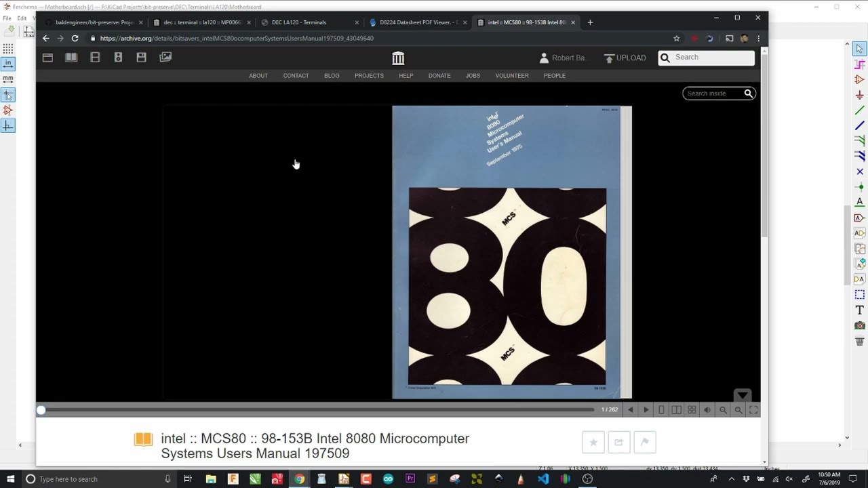Image resolution: width=868 pixels, height=488 pixels.
Task: Open Eeschema's File menu
Action: 7,18
